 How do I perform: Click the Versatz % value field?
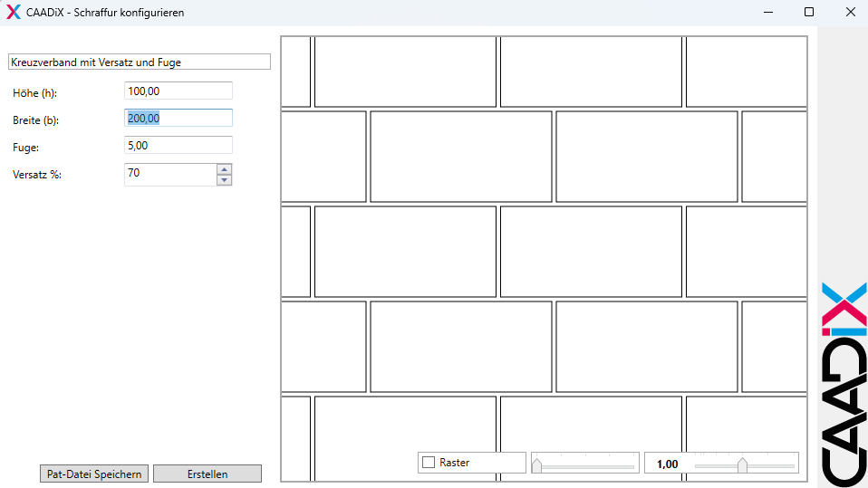170,174
